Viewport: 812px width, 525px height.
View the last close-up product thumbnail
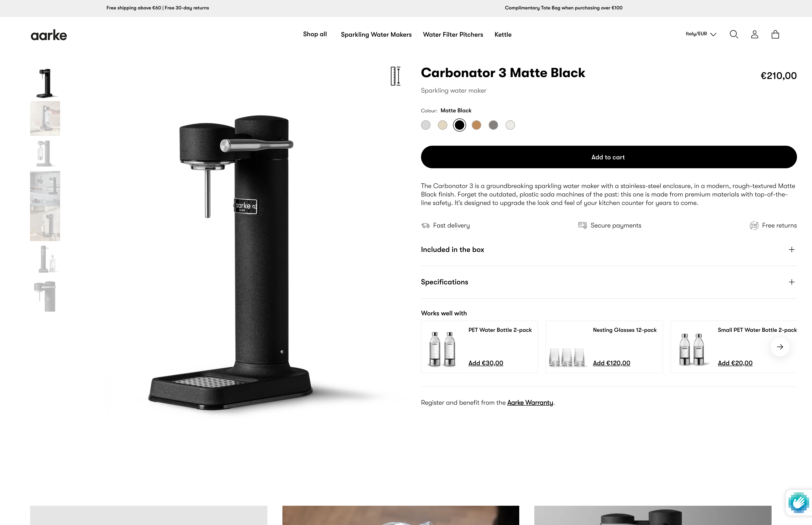click(x=45, y=296)
